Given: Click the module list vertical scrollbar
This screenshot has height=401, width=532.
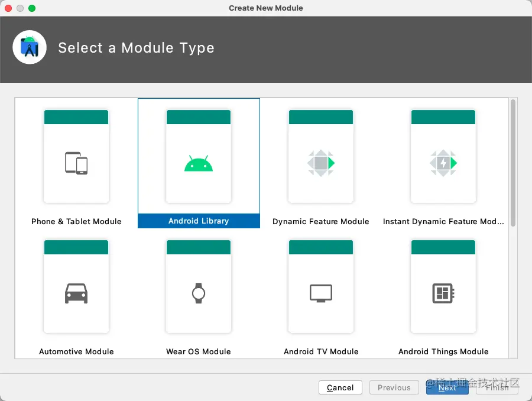Looking at the screenshot, I should 513,163.
